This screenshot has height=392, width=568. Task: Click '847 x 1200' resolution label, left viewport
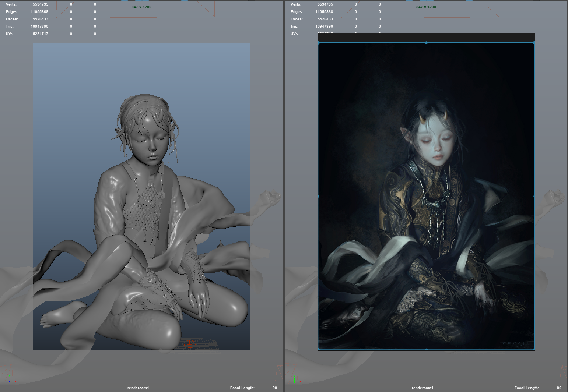141,7
